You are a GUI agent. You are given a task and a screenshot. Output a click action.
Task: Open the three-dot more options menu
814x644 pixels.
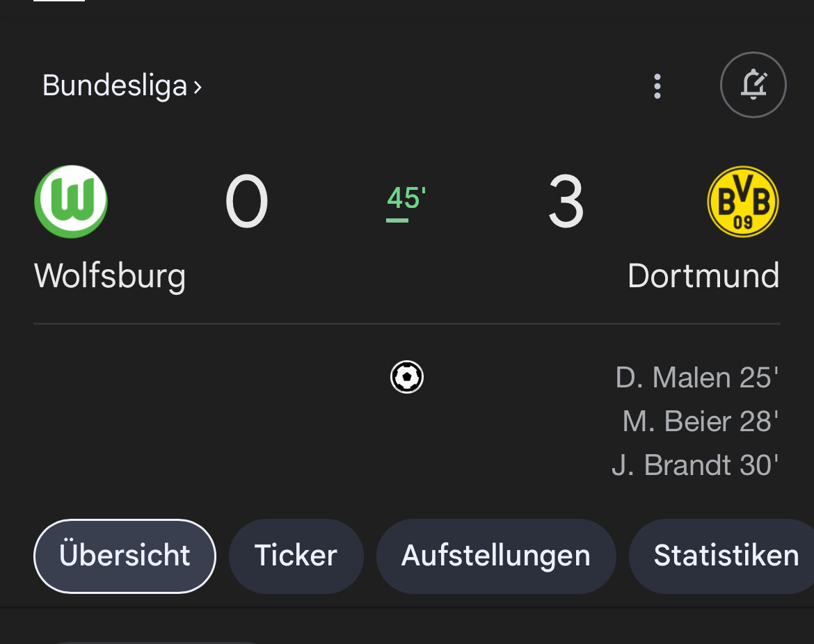click(657, 86)
